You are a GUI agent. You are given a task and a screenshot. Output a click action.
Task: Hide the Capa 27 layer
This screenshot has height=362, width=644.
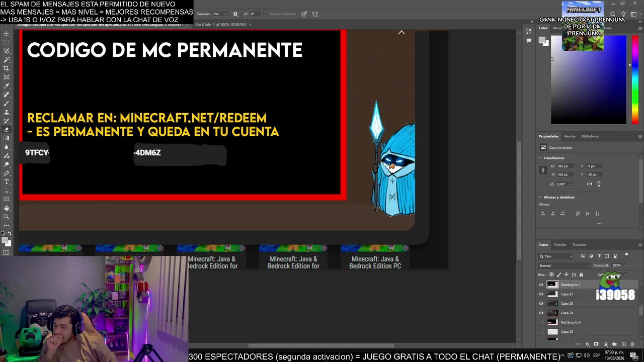coord(541,294)
